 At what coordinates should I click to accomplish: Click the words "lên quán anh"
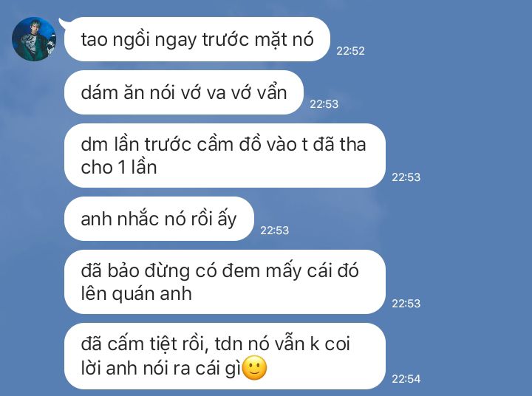click(x=137, y=294)
